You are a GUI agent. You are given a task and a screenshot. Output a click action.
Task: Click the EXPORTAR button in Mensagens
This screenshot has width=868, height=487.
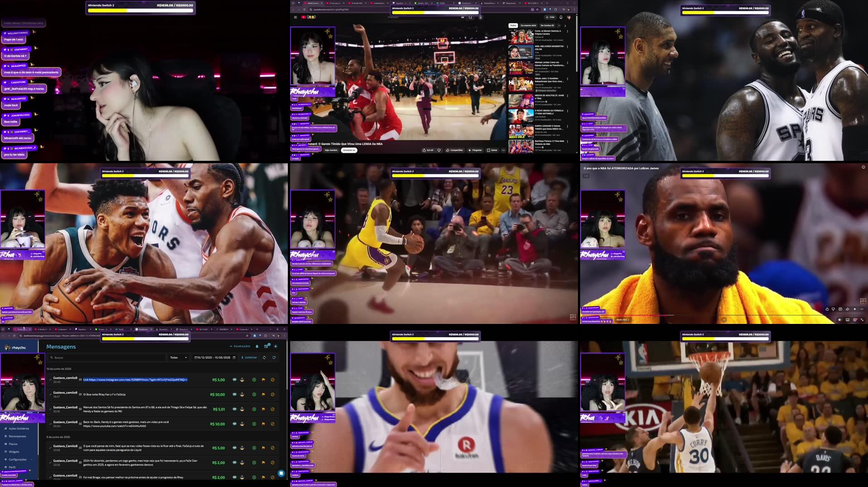[x=249, y=357]
